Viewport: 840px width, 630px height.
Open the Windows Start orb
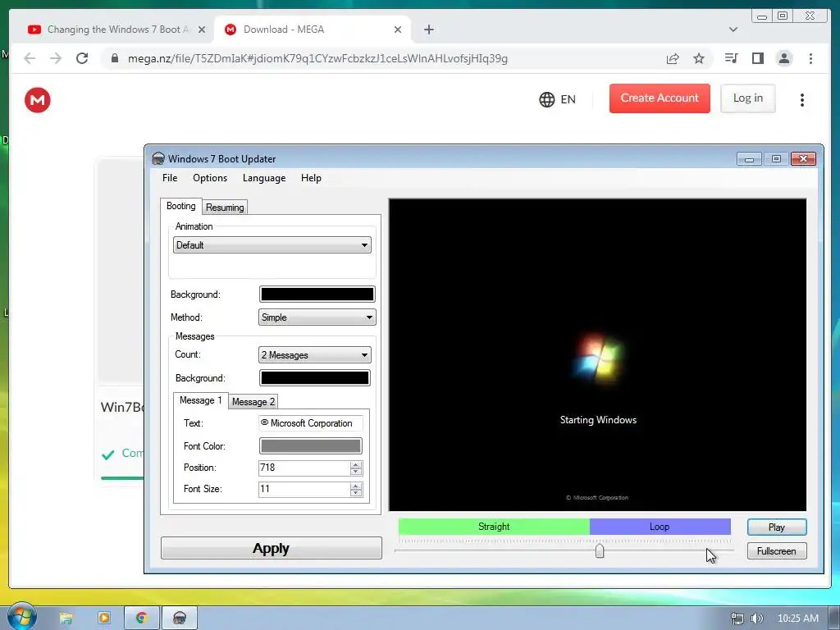(x=22, y=616)
